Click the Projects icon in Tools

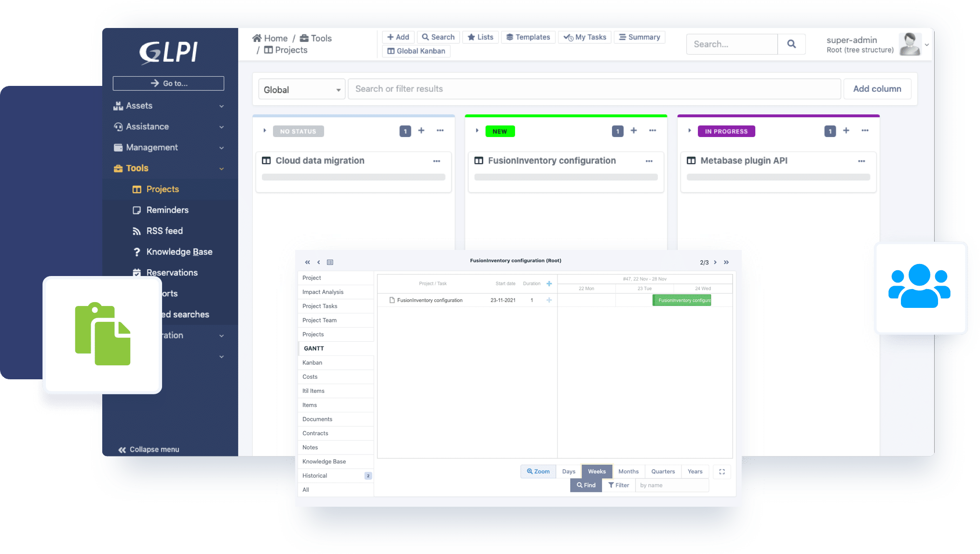(136, 189)
